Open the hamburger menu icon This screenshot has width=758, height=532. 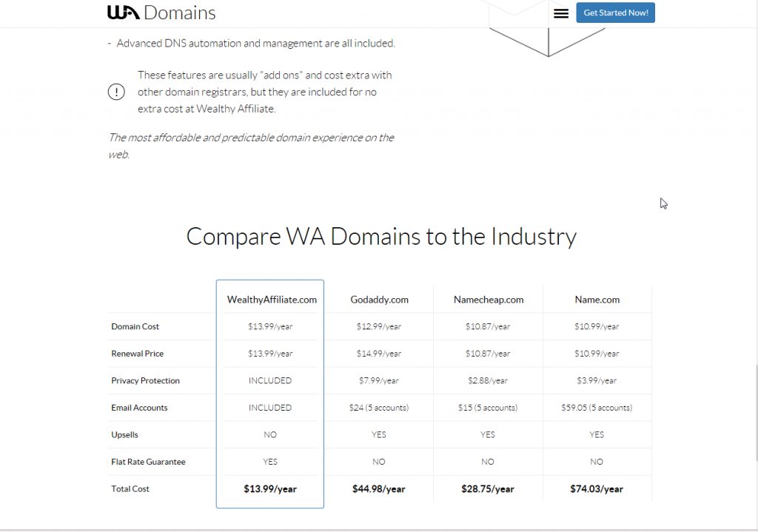coord(561,13)
